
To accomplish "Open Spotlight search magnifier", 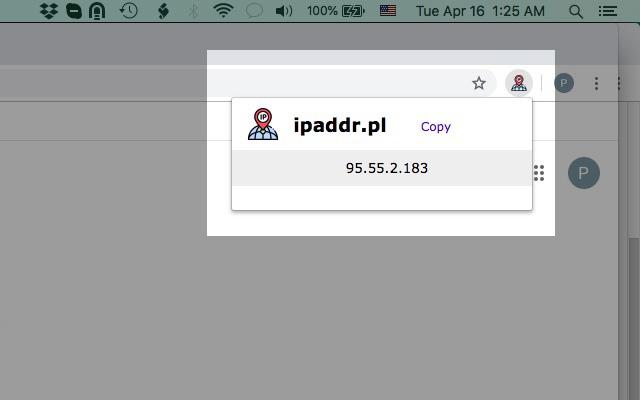I will click(576, 11).
